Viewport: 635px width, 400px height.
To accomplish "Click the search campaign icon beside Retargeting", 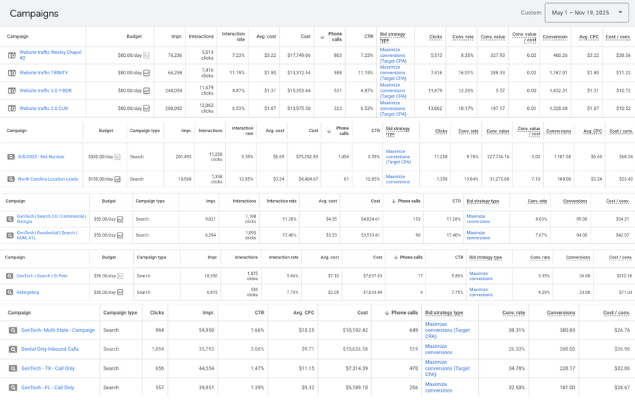I will pyautogui.click(x=9, y=292).
